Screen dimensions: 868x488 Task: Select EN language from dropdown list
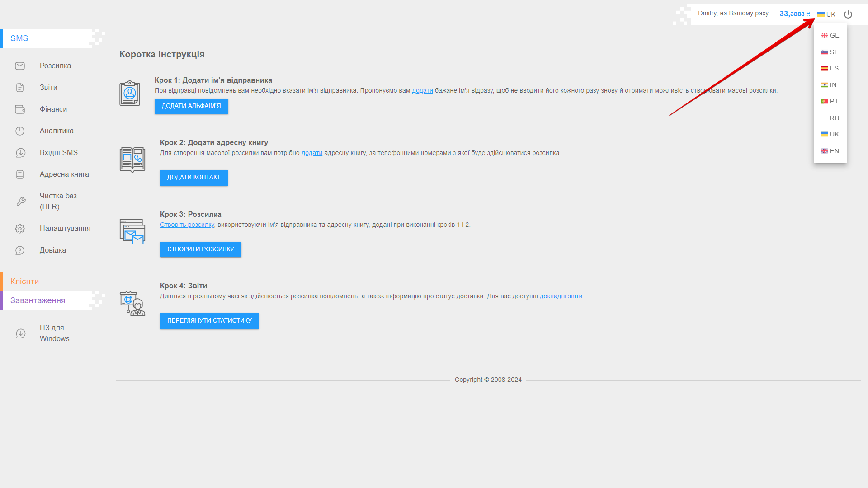[830, 151]
